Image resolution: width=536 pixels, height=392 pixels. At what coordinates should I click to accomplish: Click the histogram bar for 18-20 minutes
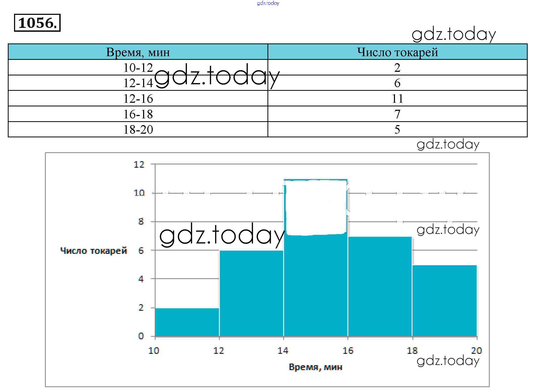pos(444,300)
